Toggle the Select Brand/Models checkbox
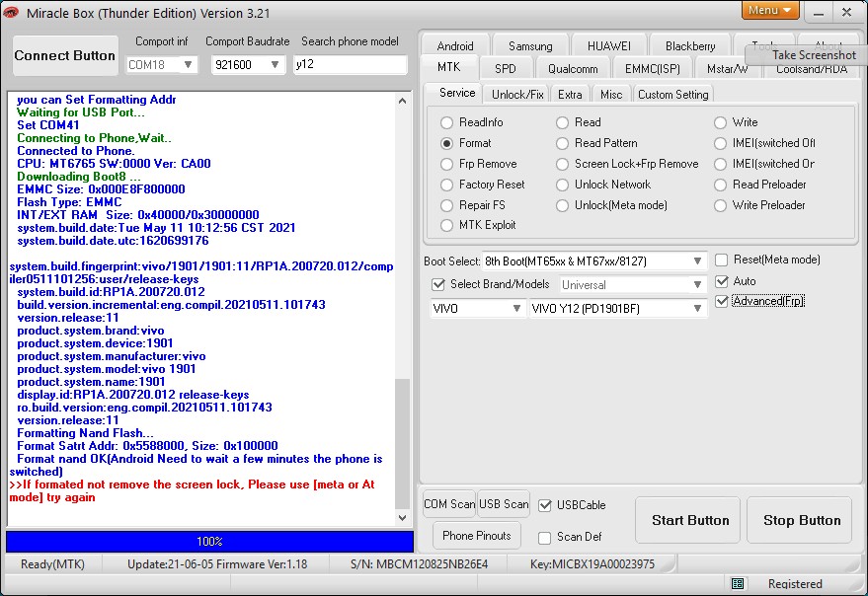Screen dimensions: 868x596 438,284
